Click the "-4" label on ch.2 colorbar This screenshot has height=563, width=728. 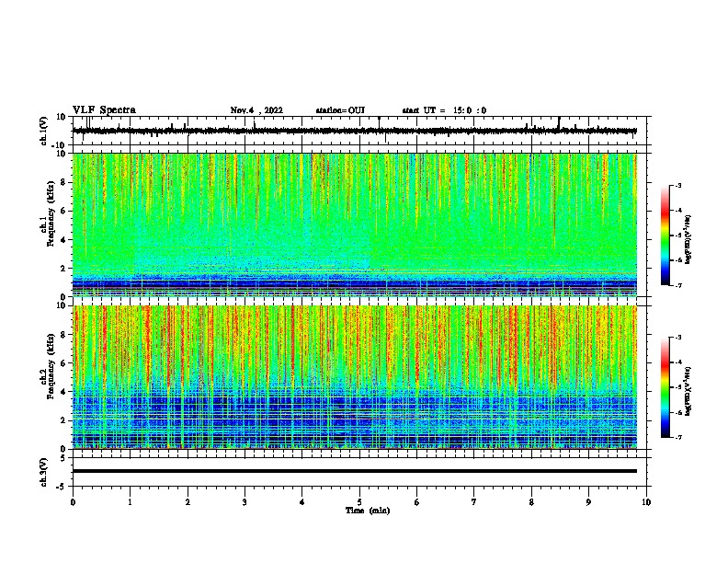(x=677, y=362)
